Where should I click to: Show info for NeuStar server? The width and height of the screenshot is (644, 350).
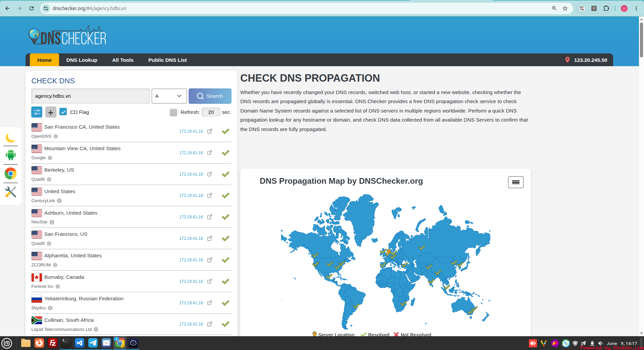[x=52, y=222]
